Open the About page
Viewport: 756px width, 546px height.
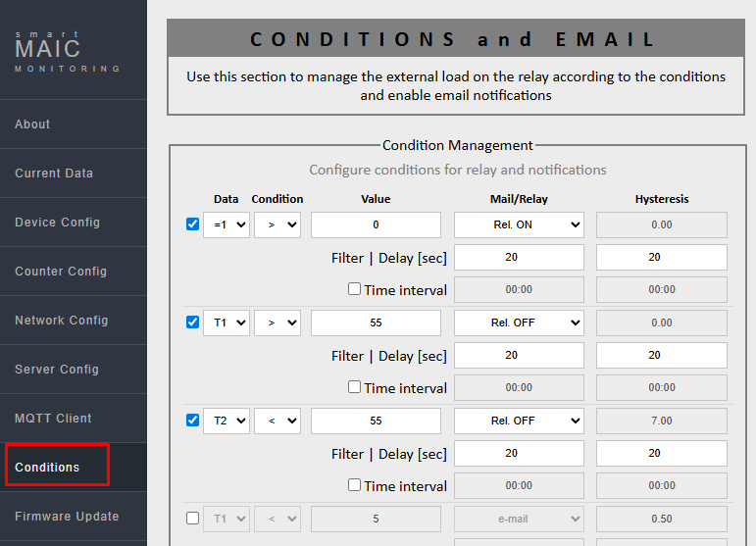tap(32, 124)
